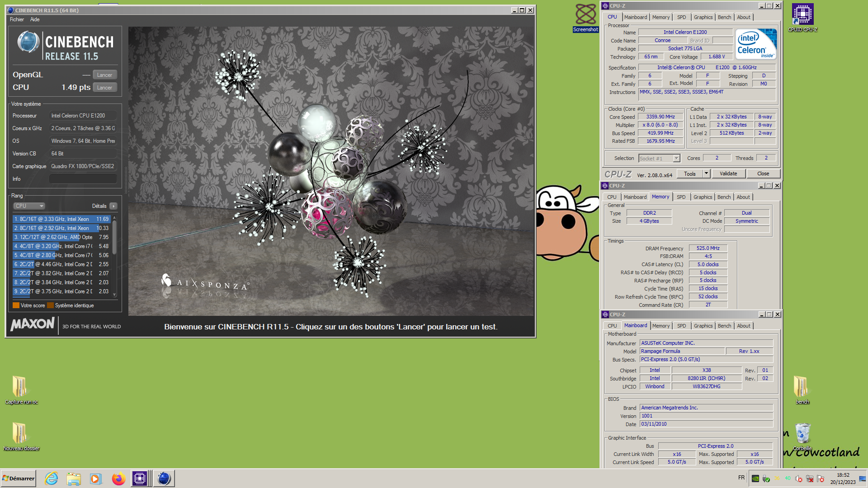Open Graphics tab in top CPU-Z window
This screenshot has height=488, width=868.
[703, 17]
